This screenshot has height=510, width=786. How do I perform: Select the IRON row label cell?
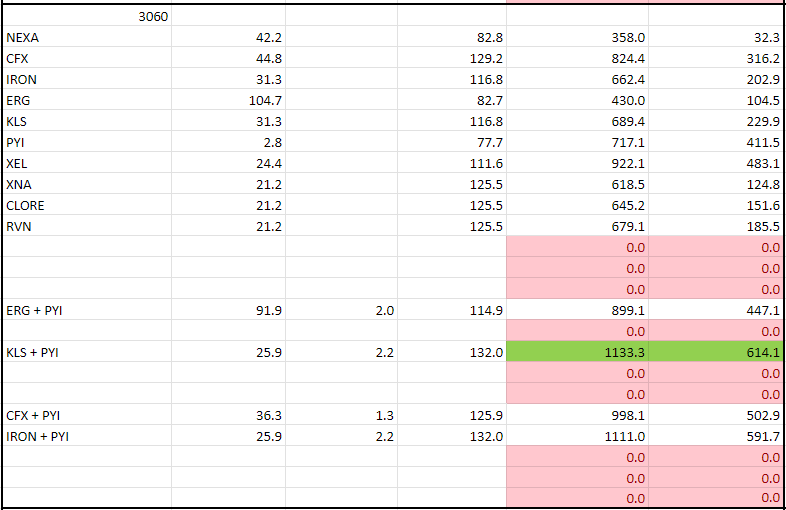(x=87, y=79)
